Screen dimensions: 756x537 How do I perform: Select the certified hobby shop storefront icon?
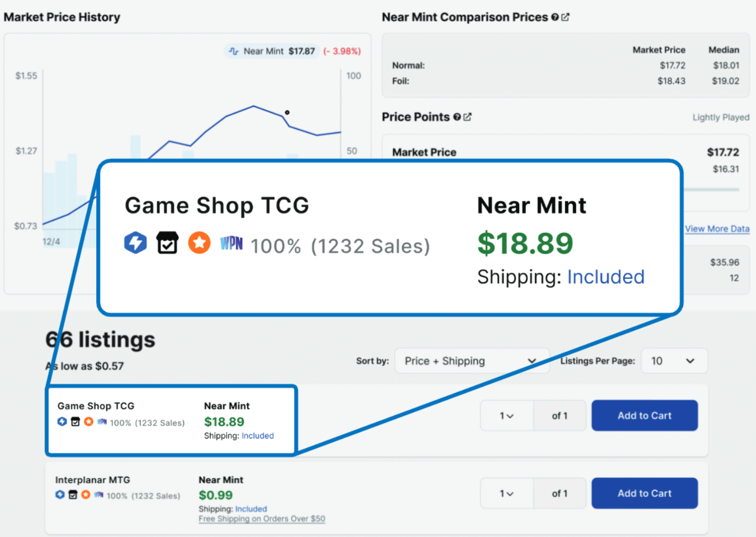tap(167, 242)
